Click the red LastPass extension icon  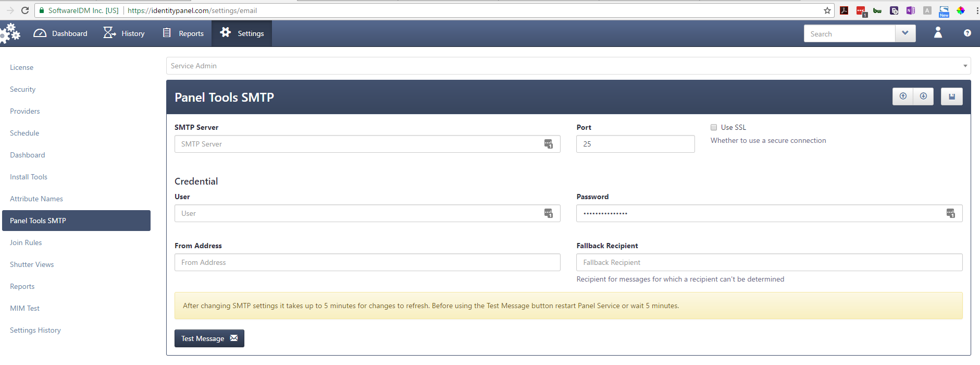861,11
